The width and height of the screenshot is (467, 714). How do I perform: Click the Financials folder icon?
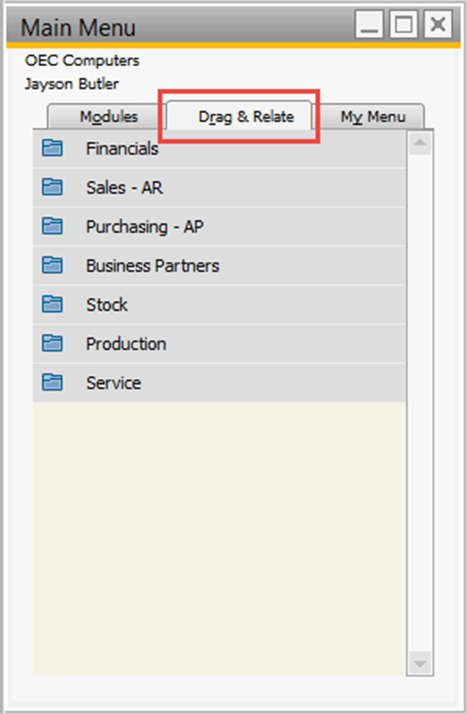pos(52,148)
